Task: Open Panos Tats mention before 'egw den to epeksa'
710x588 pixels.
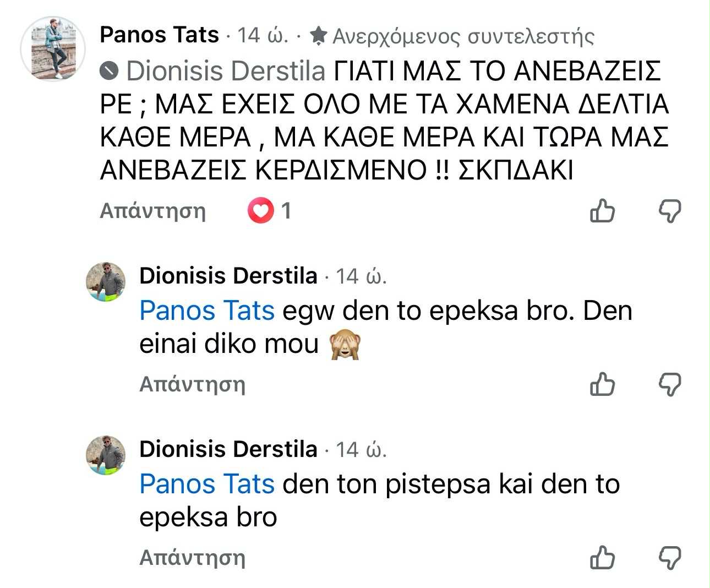Action: (207, 311)
